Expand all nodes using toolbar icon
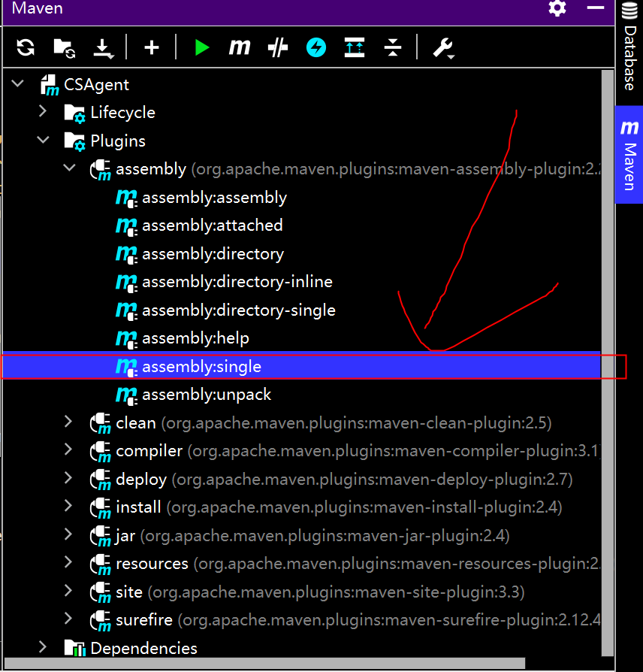 355,48
